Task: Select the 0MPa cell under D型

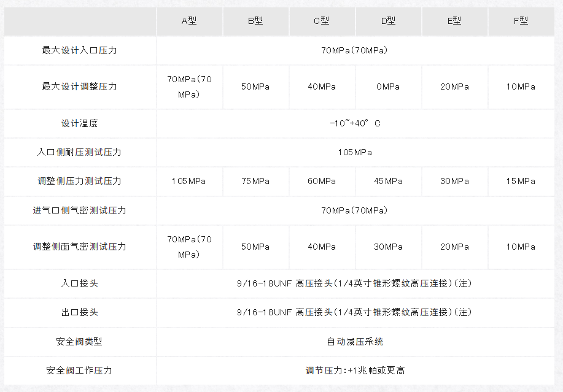Action: point(388,86)
